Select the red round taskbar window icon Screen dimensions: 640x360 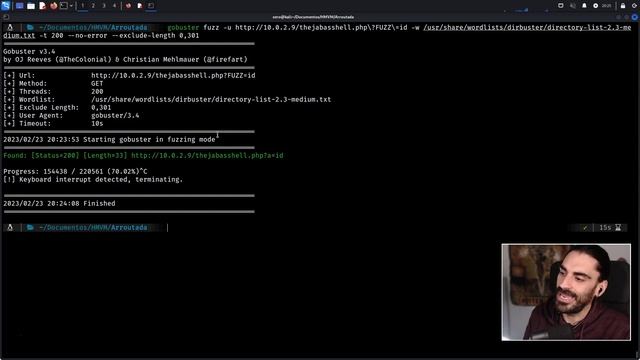pyautogui.click(x=128, y=6)
